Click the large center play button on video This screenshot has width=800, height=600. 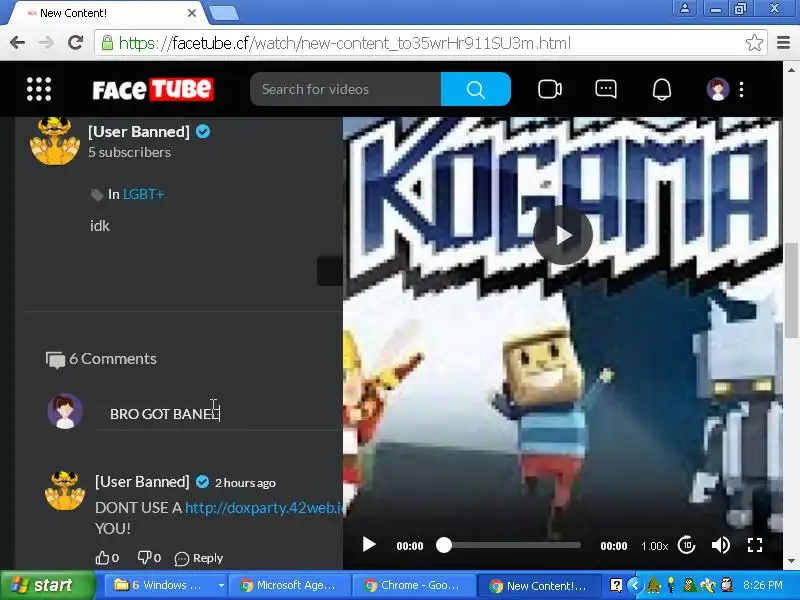click(563, 235)
